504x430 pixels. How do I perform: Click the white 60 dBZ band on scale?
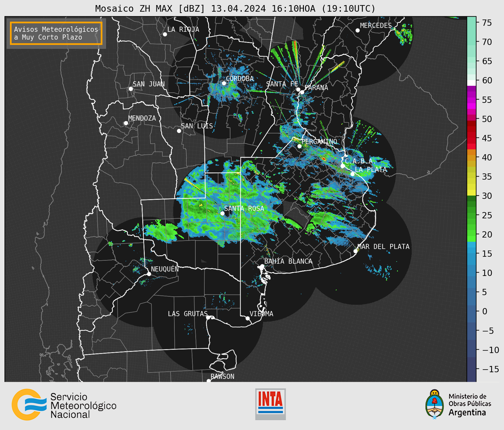[471, 83]
